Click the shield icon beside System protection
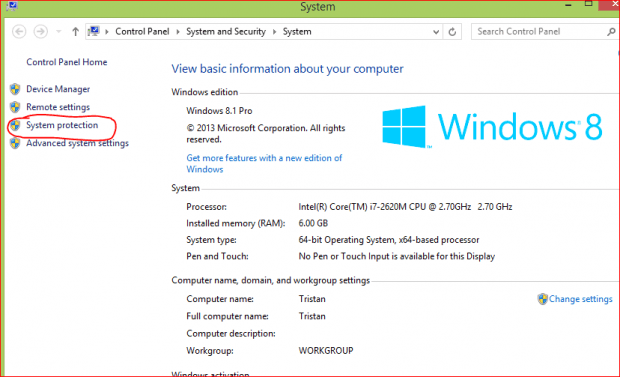The height and width of the screenshot is (377, 620). [x=15, y=125]
